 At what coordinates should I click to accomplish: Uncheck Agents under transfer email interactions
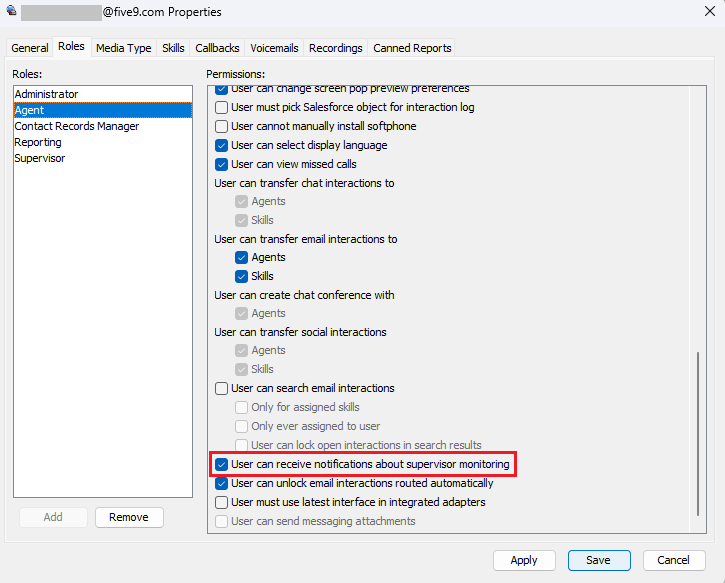pyautogui.click(x=241, y=257)
